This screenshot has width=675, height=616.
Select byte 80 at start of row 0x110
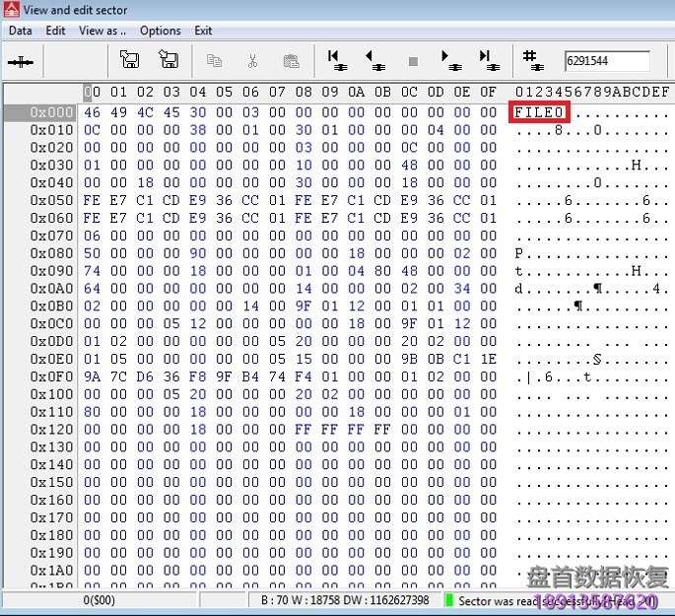click(92, 412)
